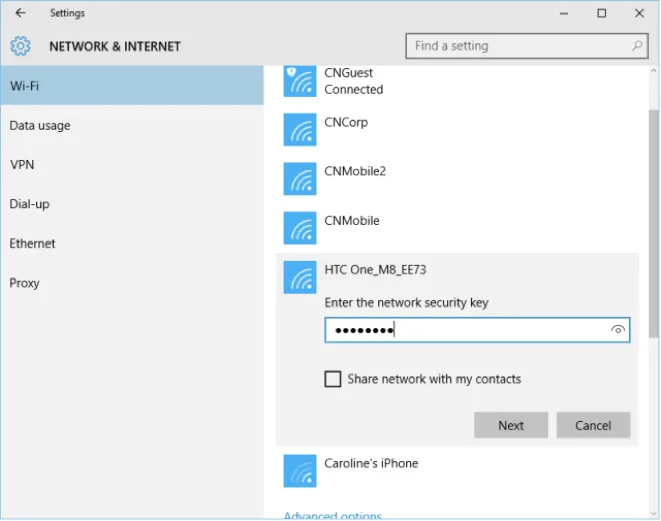Click the Network & Internet gear icon
This screenshot has height=521, width=661.
(21, 46)
